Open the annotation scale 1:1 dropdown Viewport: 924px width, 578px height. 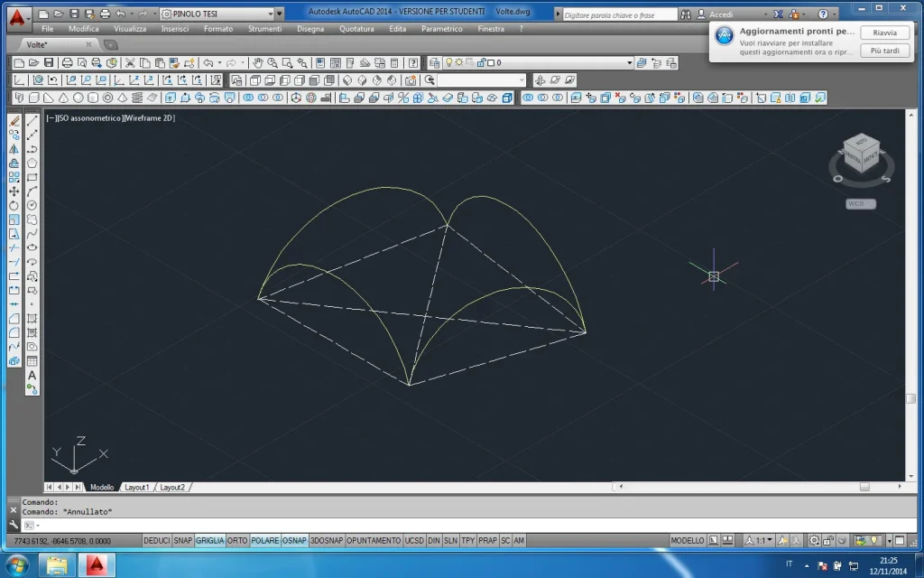click(759, 540)
